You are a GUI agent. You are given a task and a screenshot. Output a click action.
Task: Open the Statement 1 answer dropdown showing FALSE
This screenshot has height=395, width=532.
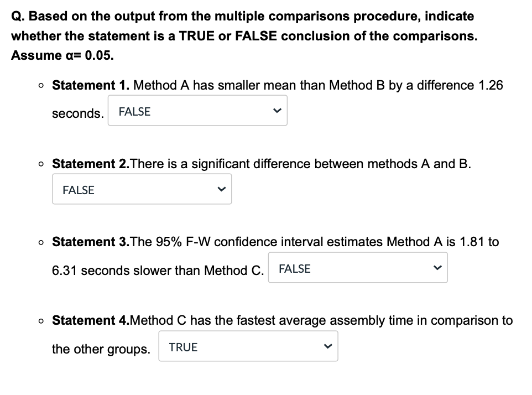(x=197, y=111)
